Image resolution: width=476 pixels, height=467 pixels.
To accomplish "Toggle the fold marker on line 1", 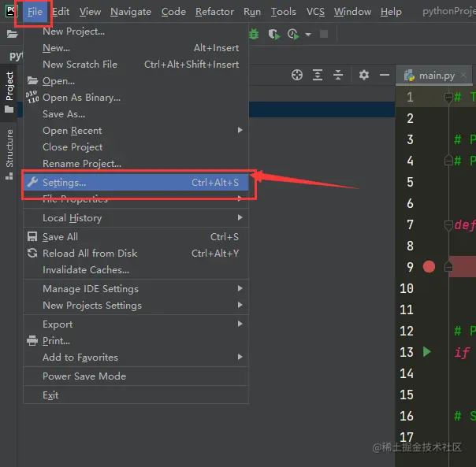I will click(448, 98).
